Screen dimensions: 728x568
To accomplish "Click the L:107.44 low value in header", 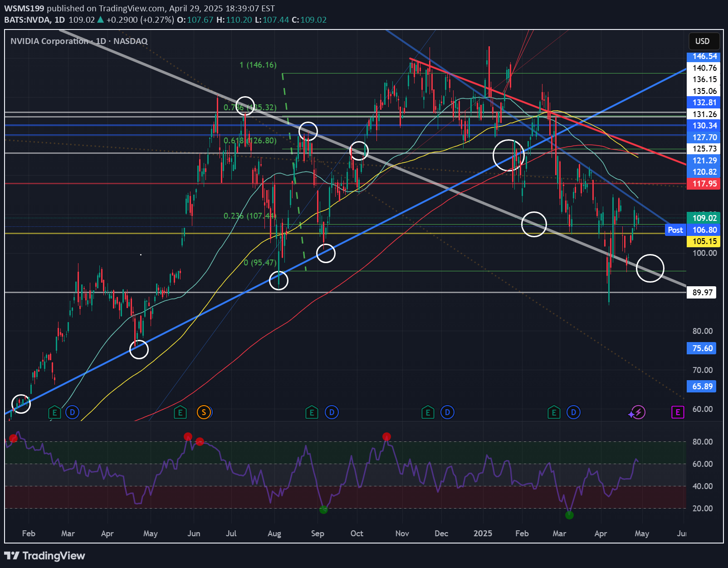I will coord(272,20).
